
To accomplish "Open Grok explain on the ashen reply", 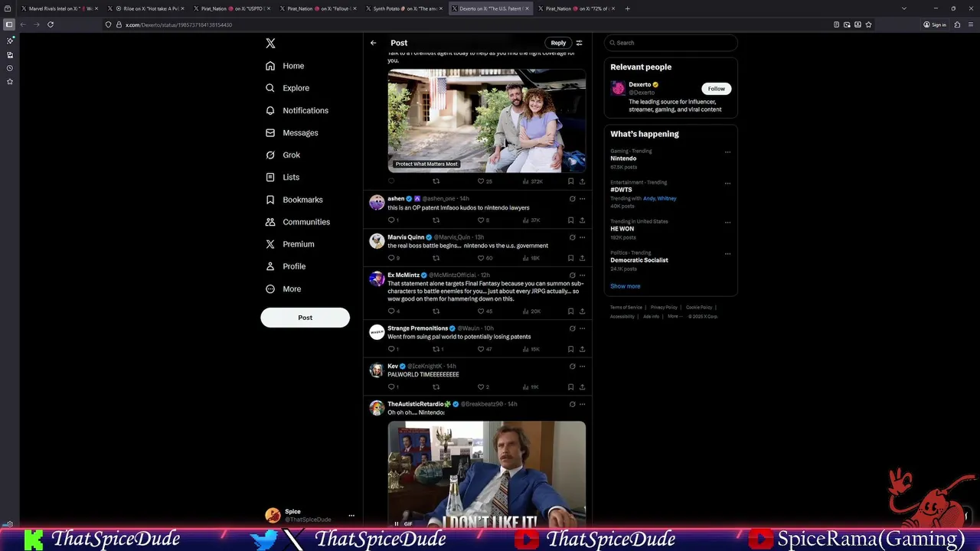I will pos(572,199).
